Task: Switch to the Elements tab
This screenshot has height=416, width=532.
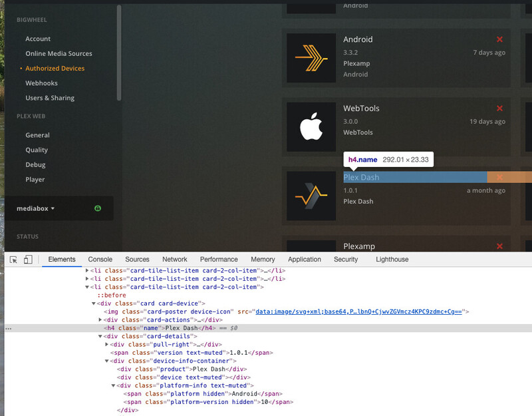Action: (62, 260)
